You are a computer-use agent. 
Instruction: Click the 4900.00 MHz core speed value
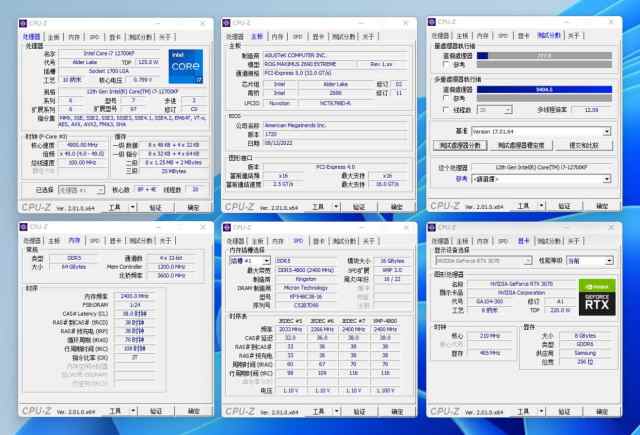(82, 145)
